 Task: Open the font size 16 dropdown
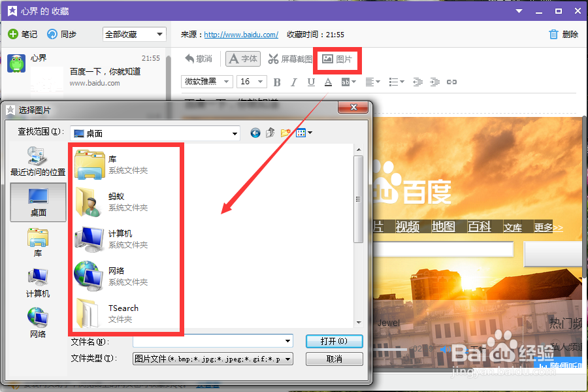click(x=252, y=82)
